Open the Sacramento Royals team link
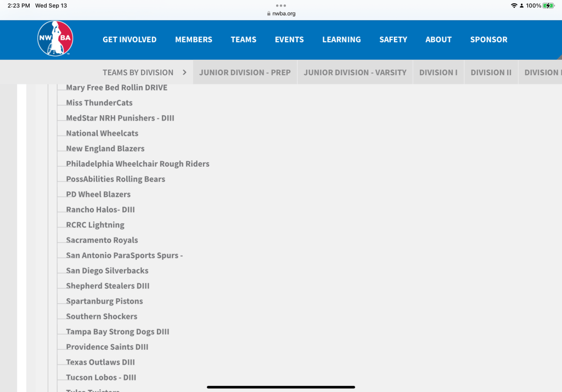This screenshot has height=392, width=562. pyautogui.click(x=102, y=240)
